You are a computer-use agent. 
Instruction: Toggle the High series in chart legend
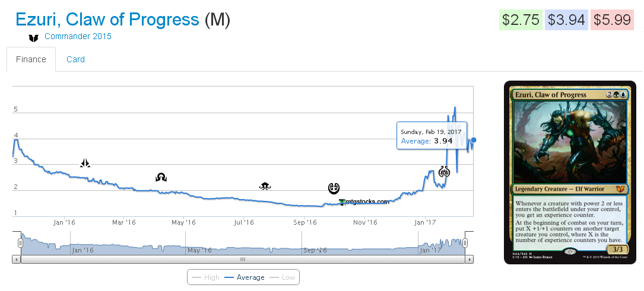click(x=206, y=277)
